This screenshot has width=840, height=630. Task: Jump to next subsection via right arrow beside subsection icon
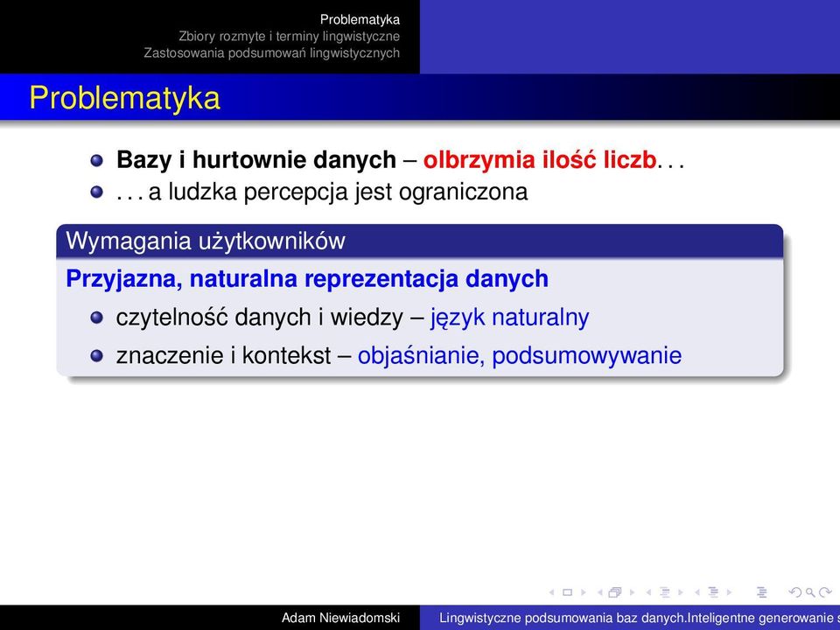[x=681, y=592]
